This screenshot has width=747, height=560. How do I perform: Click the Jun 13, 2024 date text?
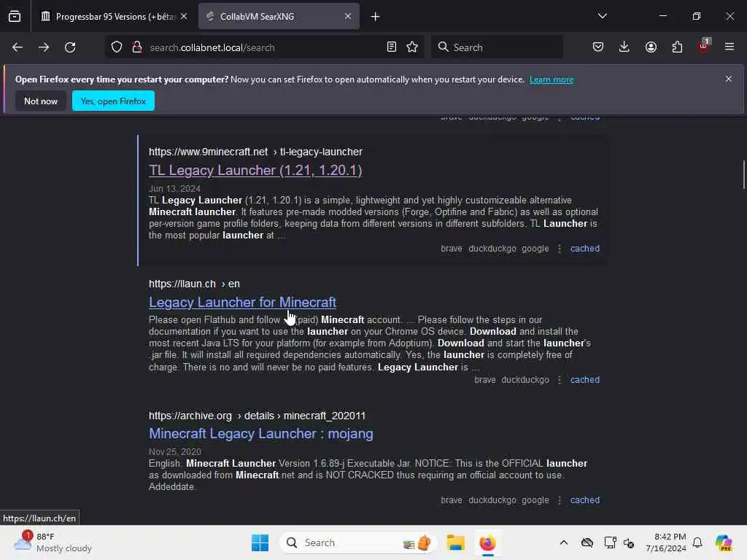tap(174, 189)
